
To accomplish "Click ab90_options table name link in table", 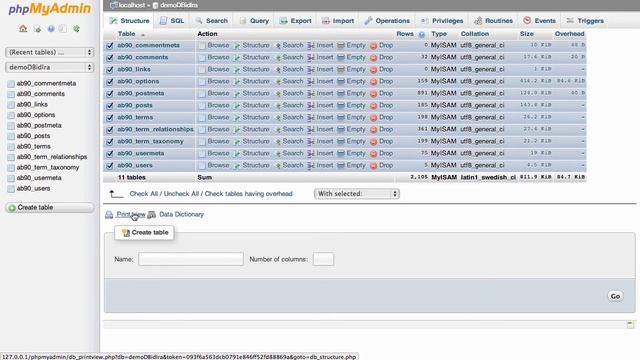I will pyautogui.click(x=138, y=81).
